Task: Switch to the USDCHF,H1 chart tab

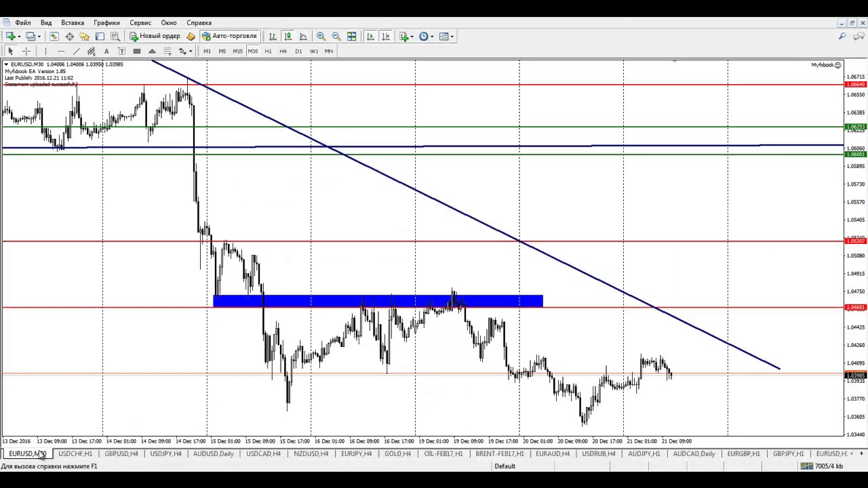Action: (75, 453)
